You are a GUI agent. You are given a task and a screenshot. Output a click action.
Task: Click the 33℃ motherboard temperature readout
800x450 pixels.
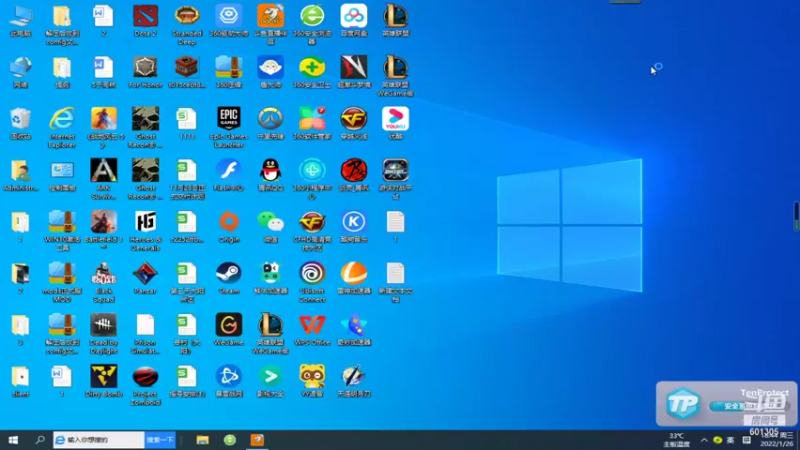[x=677, y=440]
